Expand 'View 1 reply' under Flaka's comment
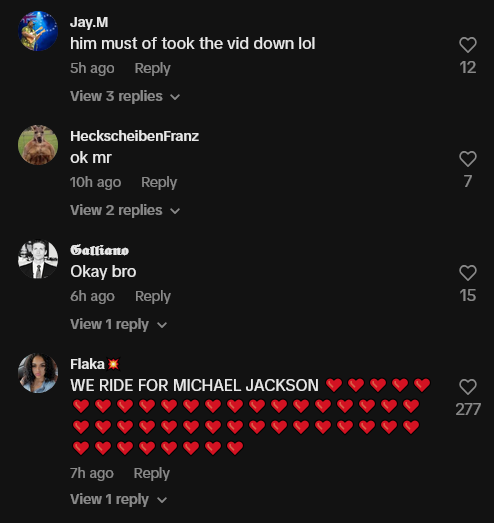 click(x=118, y=500)
